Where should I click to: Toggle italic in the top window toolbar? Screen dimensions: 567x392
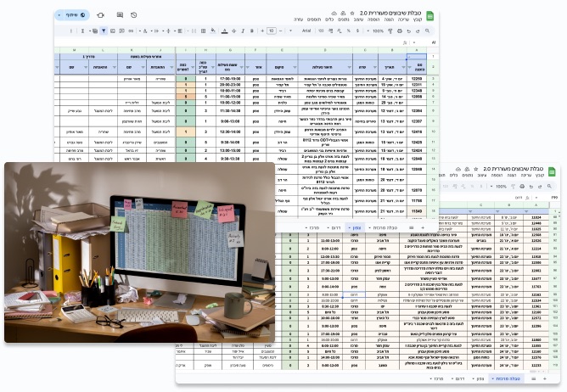(243, 31)
